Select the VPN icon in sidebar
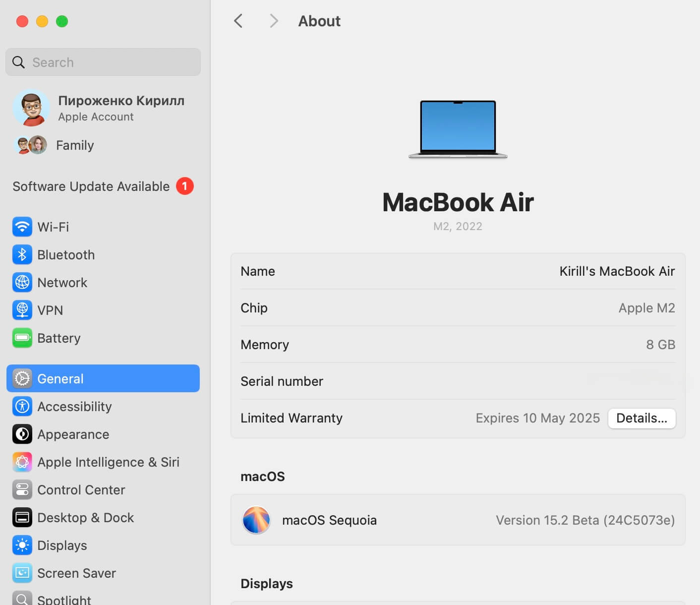 [x=22, y=310]
